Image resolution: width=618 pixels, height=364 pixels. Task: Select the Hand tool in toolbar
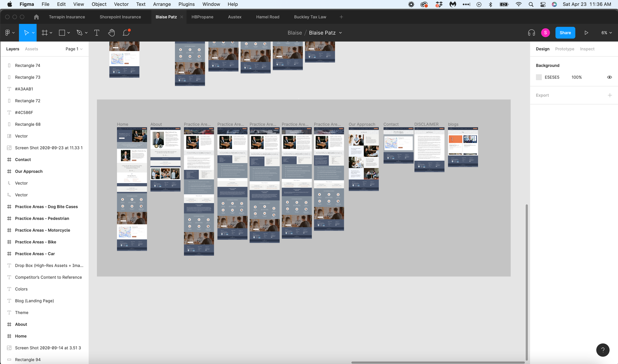pyautogui.click(x=111, y=33)
